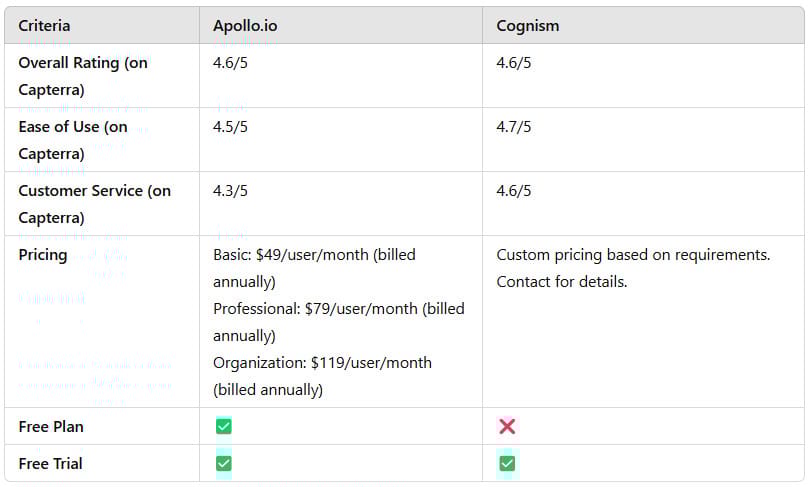Click the Apollo.io Free Trial green checkmark

pyautogui.click(x=223, y=463)
